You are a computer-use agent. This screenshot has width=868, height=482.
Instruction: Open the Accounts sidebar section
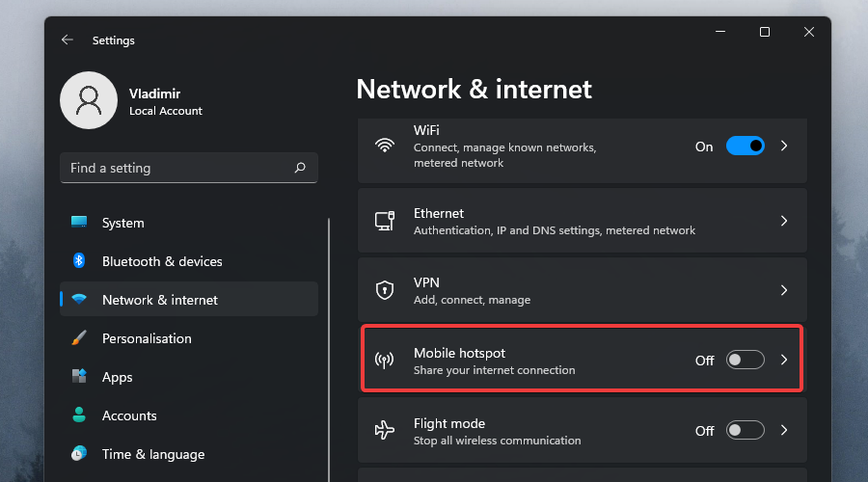coord(129,415)
